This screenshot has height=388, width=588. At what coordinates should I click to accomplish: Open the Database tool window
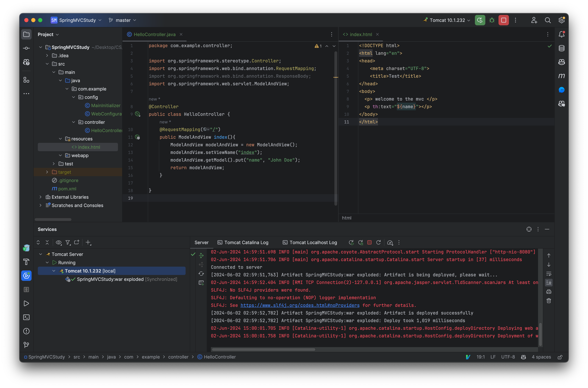561,48
